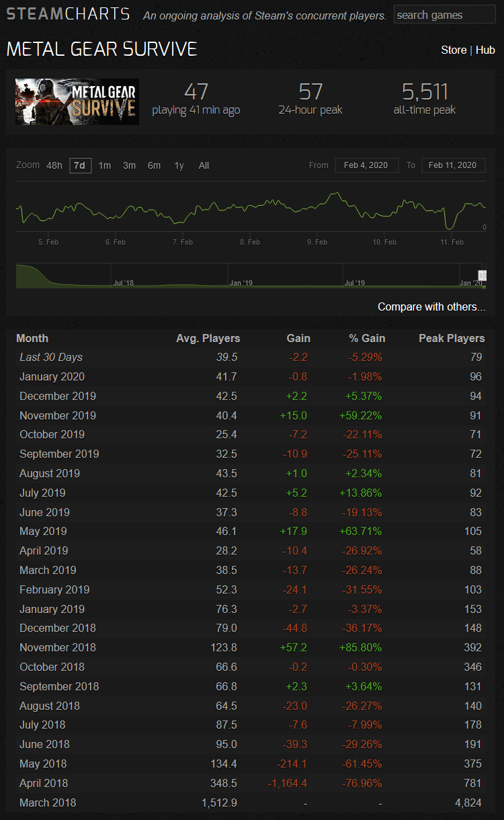Select the METAL GEAR SURVIVE page title
This screenshot has width=504, height=820.
point(101,49)
